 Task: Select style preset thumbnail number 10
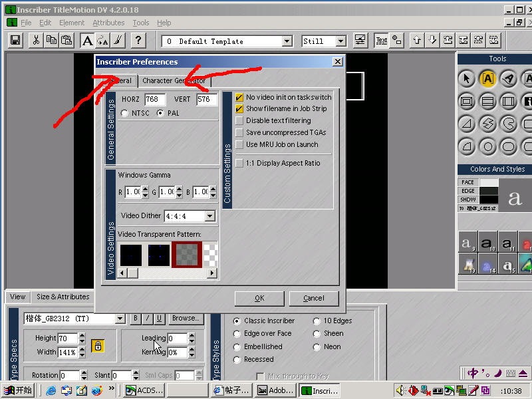click(488, 242)
